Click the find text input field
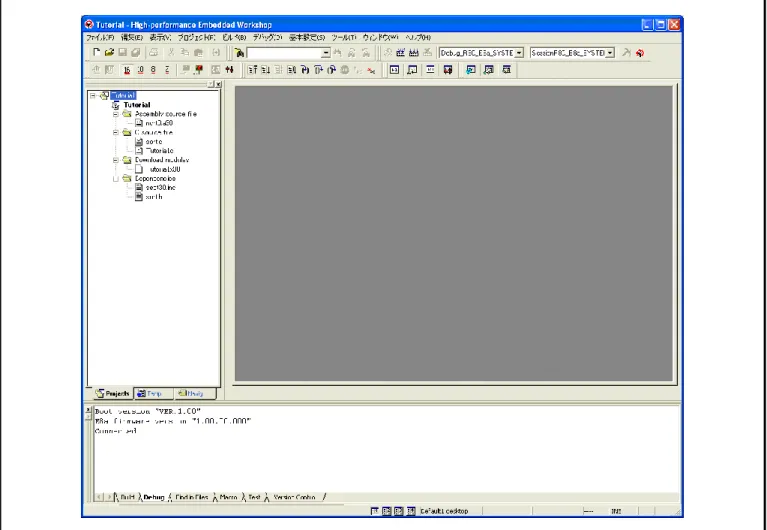Viewport: 767px width, 530px height. (x=284, y=53)
